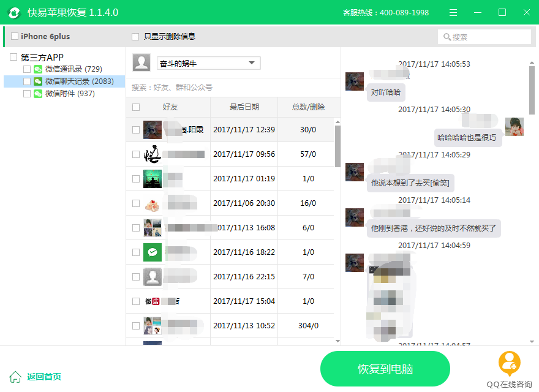
Task: Sort by the 最后日期 column header
Action: click(x=244, y=107)
